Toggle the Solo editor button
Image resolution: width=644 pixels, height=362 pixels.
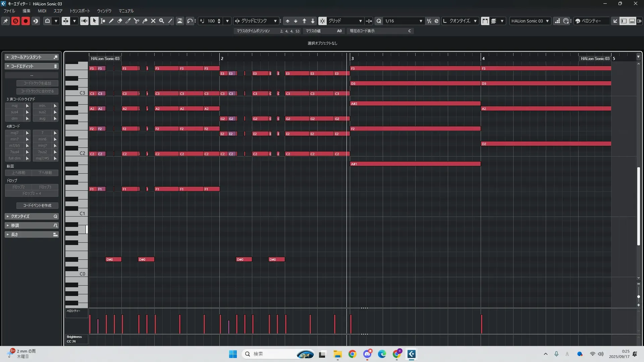[15, 21]
